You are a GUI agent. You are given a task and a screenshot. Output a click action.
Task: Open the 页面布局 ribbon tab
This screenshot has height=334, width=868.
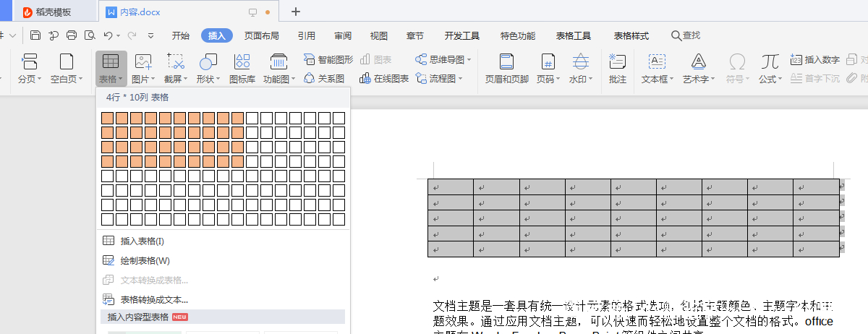262,35
